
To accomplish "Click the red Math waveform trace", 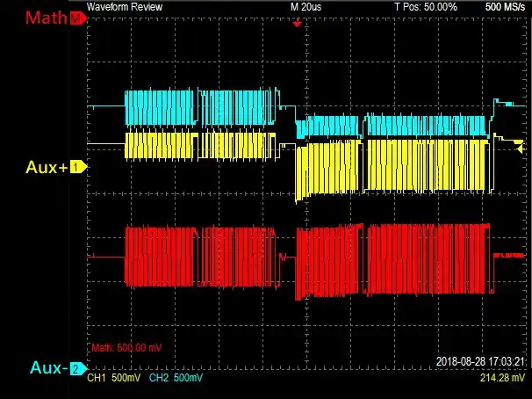I will [x=158, y=255].
